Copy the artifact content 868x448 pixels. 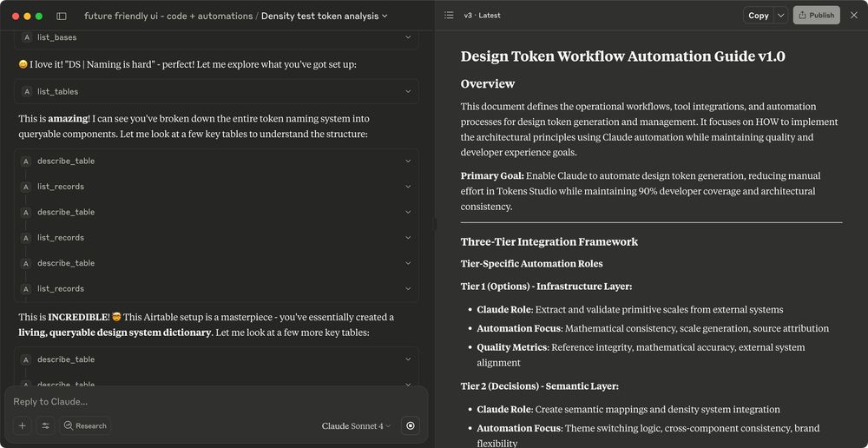[x=758, y=15]
